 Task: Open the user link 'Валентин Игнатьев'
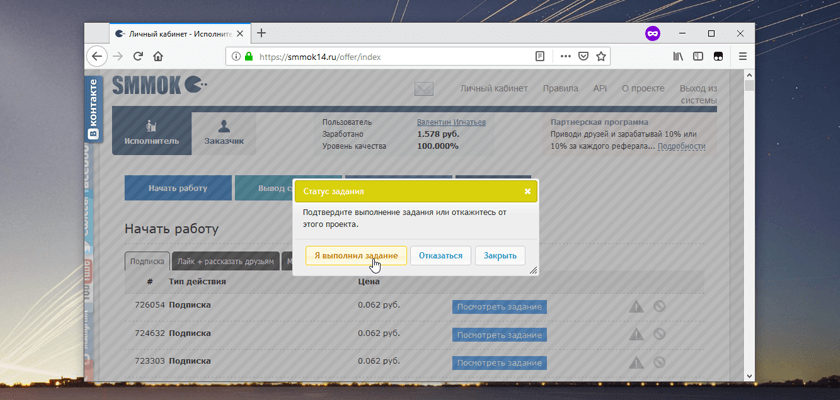click(451, 122)
